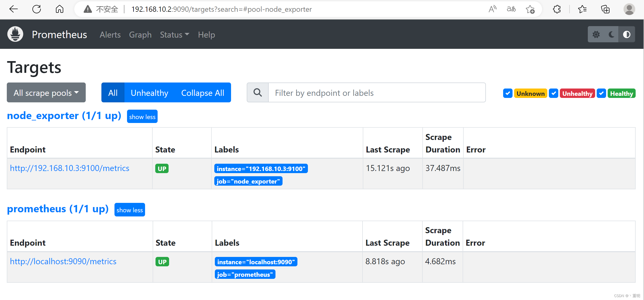Click "4.682ms" scrape duration value

(440, 261)
